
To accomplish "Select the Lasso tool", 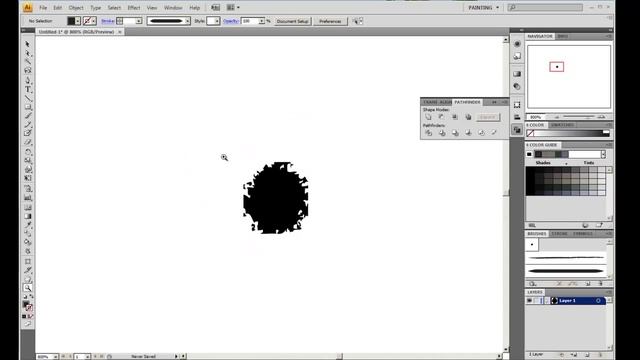I will [27, 71].
